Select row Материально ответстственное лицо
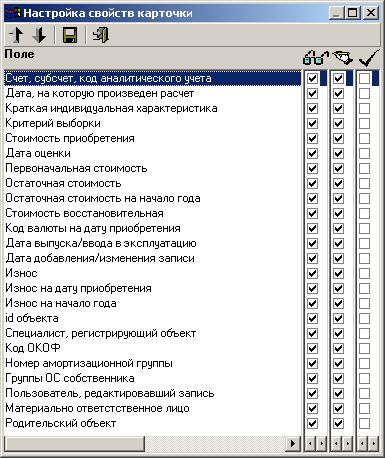The width and height of the screenshot is (385, 458). pyautogui.click(x=152, y=408)
